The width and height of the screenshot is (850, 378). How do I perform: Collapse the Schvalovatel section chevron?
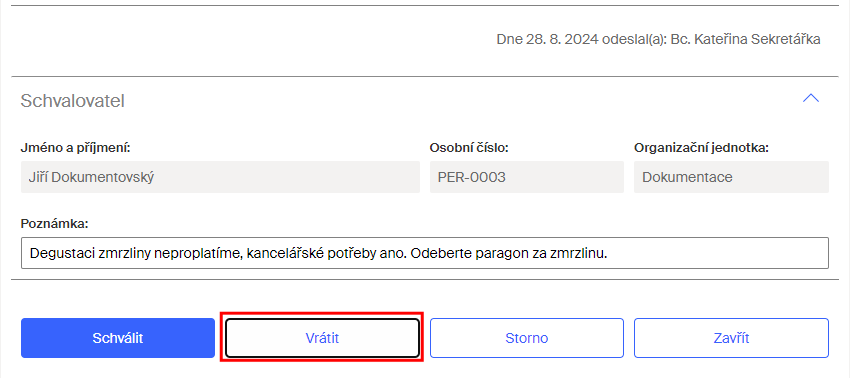tap(810, 98)
